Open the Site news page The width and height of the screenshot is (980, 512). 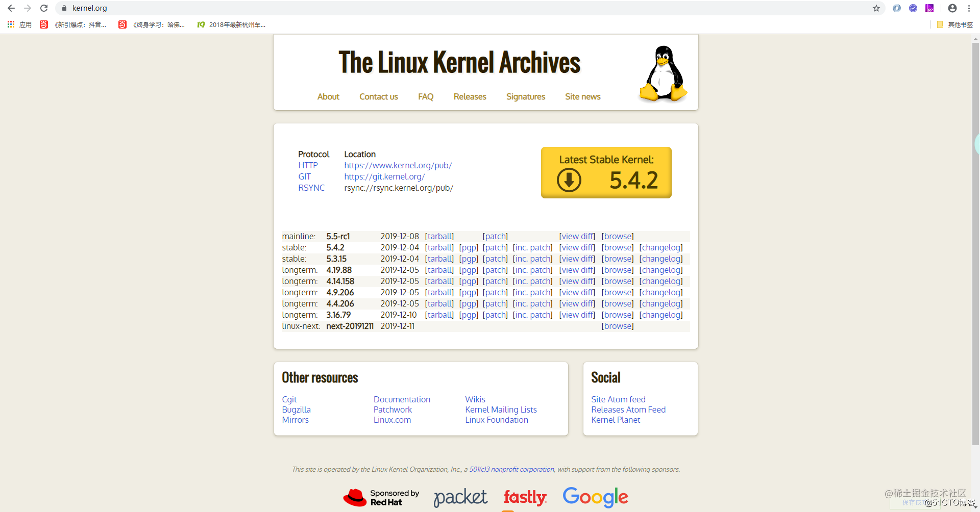click(x=583, y=97)
